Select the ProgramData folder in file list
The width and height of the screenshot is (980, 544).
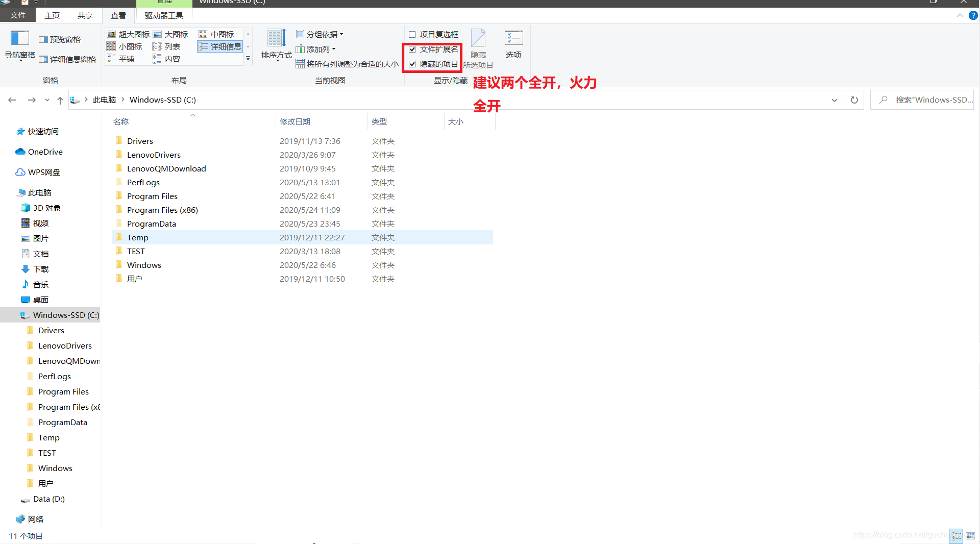[302, 224]
